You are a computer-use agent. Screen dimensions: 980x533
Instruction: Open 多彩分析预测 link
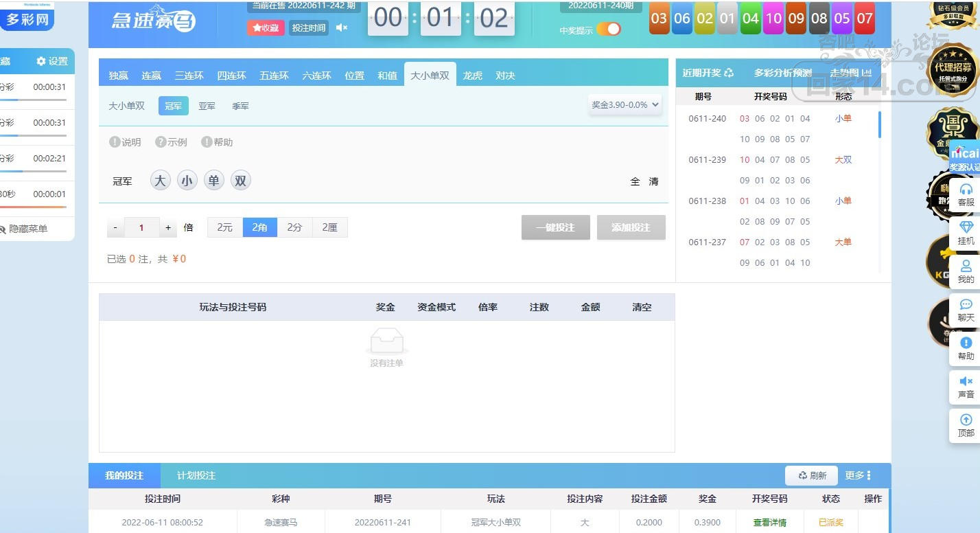click(x=782, y=73)
